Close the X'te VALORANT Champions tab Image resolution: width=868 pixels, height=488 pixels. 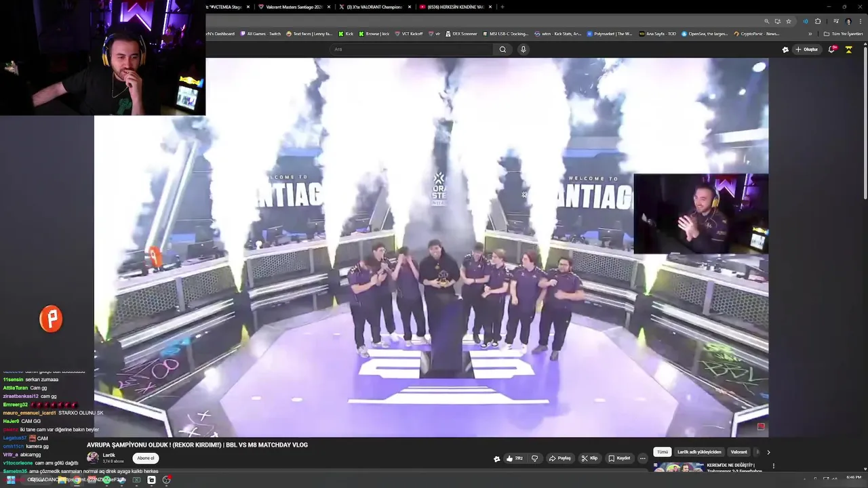pyautogui.click(x=409, y=7)
